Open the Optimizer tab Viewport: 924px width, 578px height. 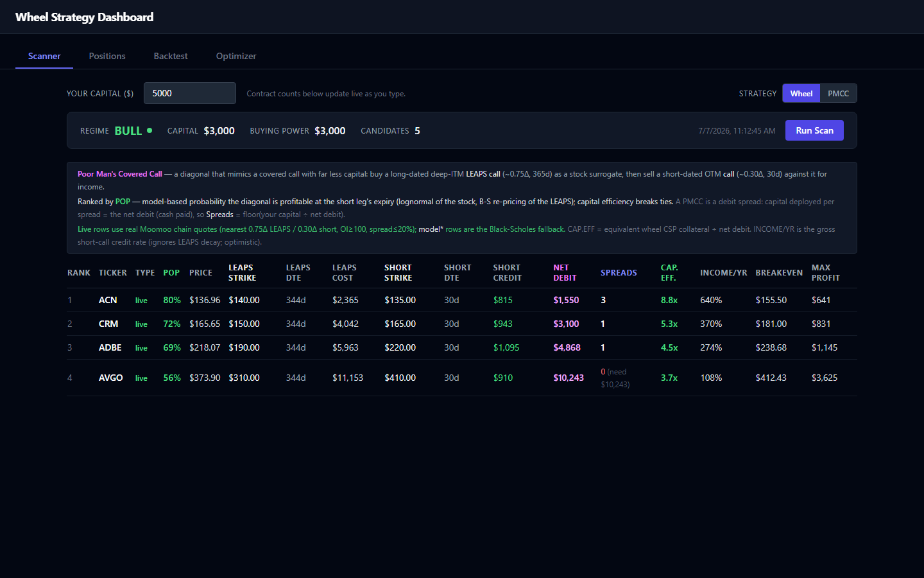pyautogui.click(x=236, y=56)
